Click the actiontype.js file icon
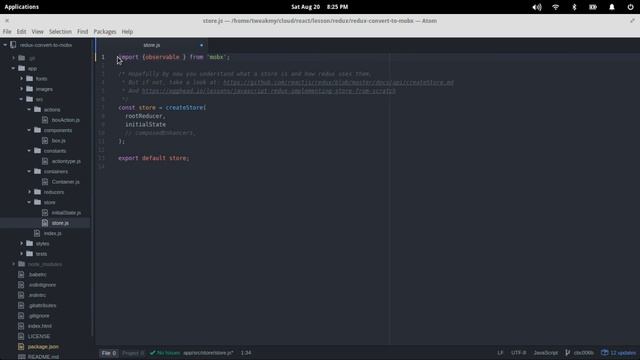This screenshot has height=360, width=640. coord(45,161)
